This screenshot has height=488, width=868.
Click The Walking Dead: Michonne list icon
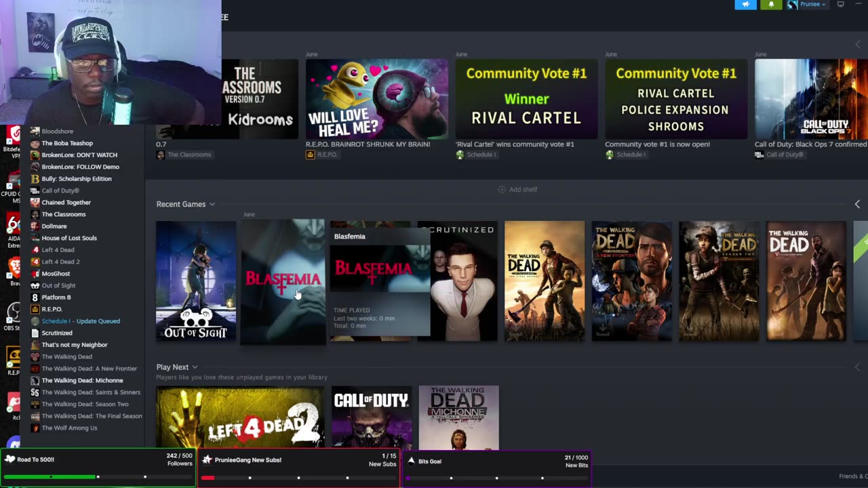35,380
